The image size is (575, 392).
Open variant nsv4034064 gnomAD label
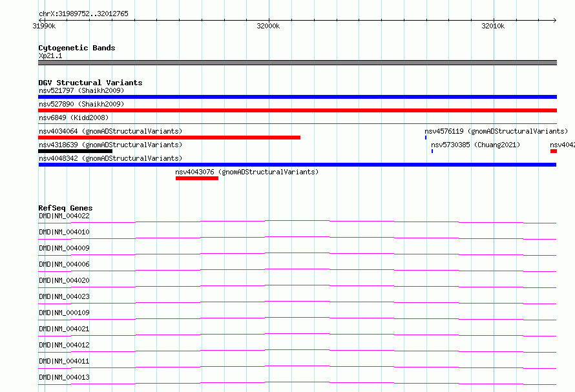110,131
